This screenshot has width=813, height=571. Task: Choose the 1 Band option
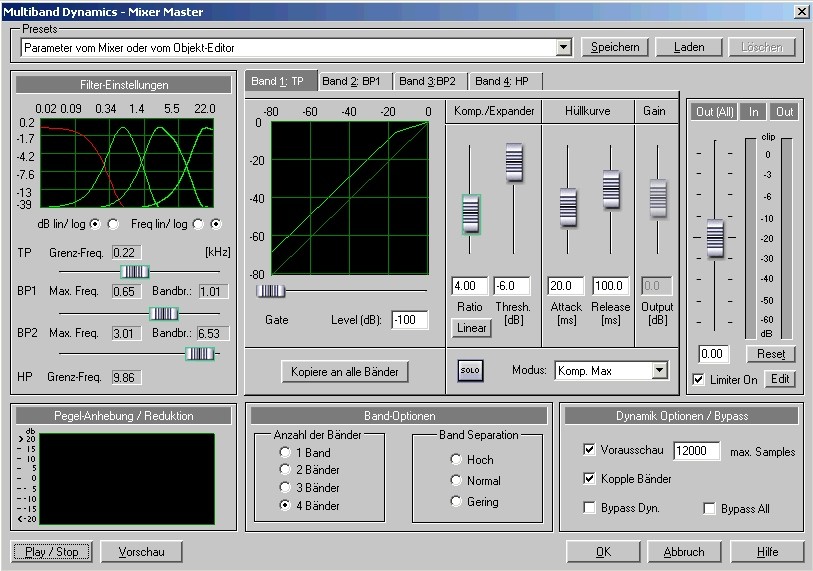(x=285, y=452)
